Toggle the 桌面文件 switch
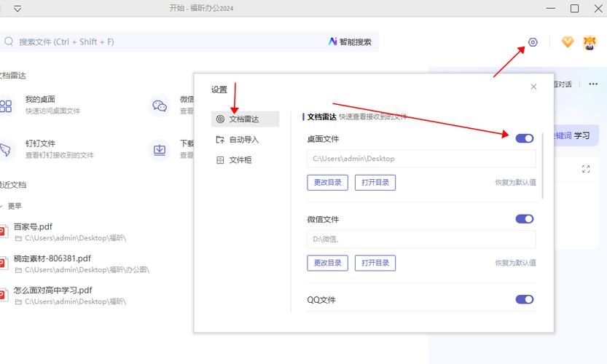This screenshot has height=364, width=607. (x=525, y=138)
